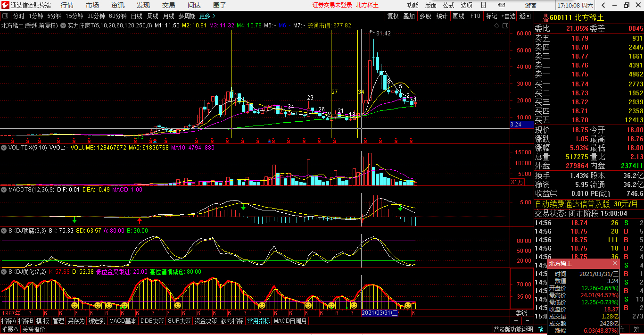644x335 pixels.
Task: Open the 行情 menu
Action: tap(67, 5)
